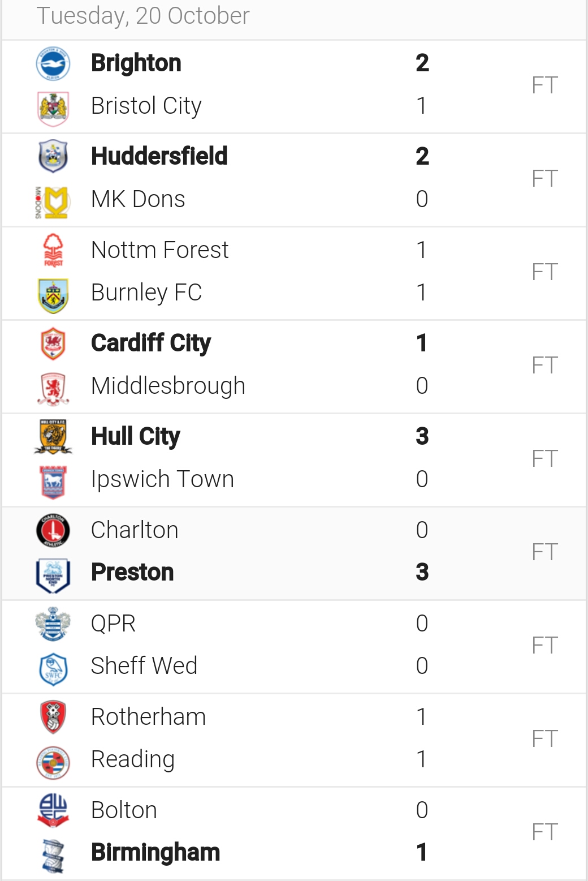Click FT status of Brighton match
Image resolution: width=588 pixels, height=881 pixels.
tap(544, 85)
